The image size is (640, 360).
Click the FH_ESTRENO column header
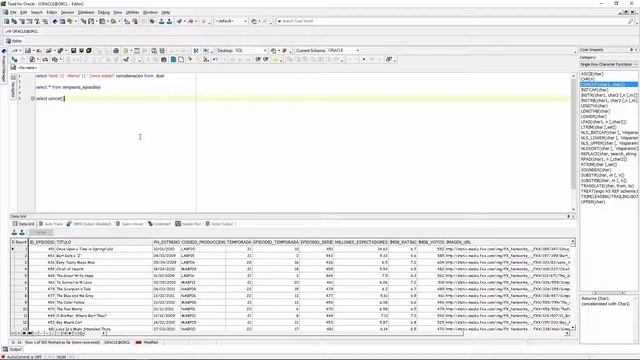coord(167,242)
